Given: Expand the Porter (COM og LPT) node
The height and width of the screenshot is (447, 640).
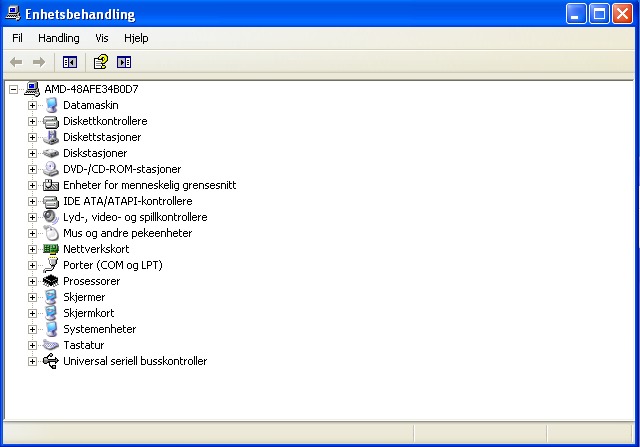Looking at the screenshot, I should [32, 265].
